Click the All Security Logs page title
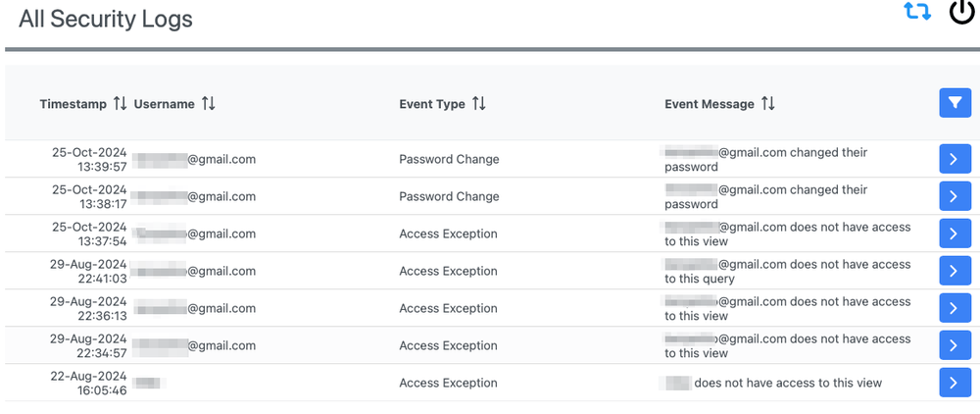 (106, 19)
